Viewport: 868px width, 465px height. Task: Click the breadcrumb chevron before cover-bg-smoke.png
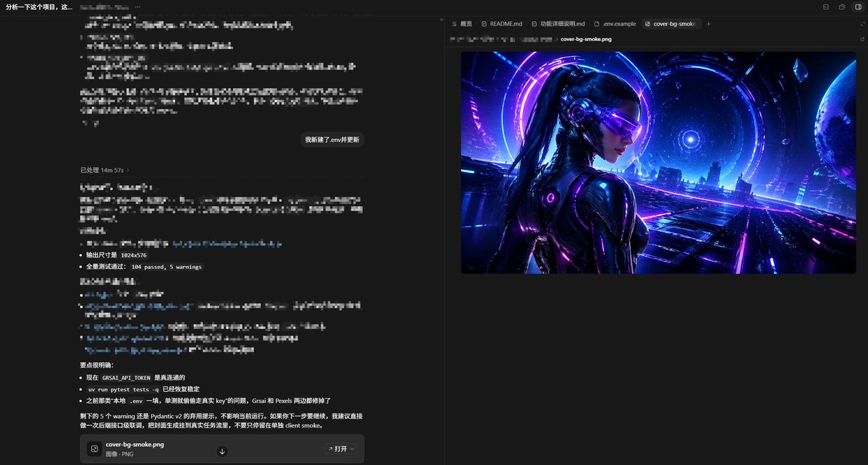pos(556,38)
